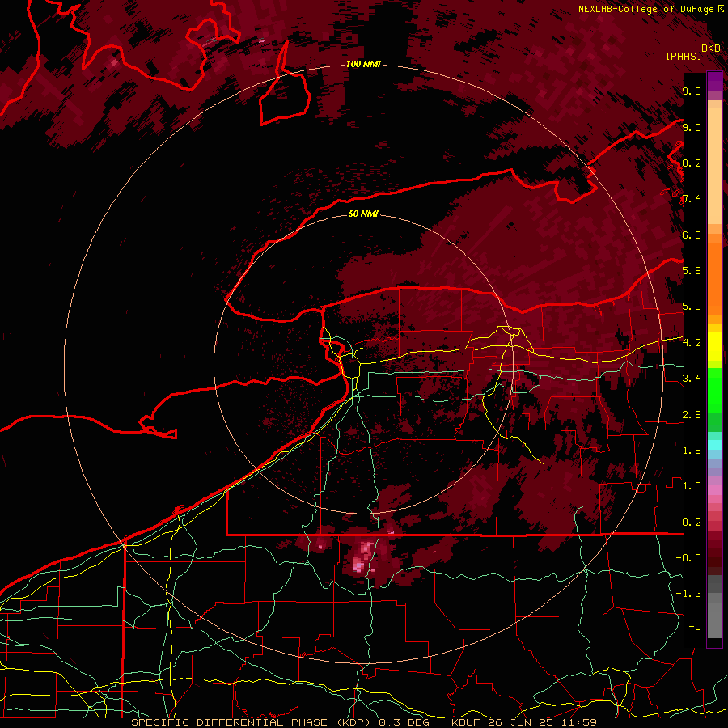
Task: Click the 6.6 legend value
Action: click(692, 235)
